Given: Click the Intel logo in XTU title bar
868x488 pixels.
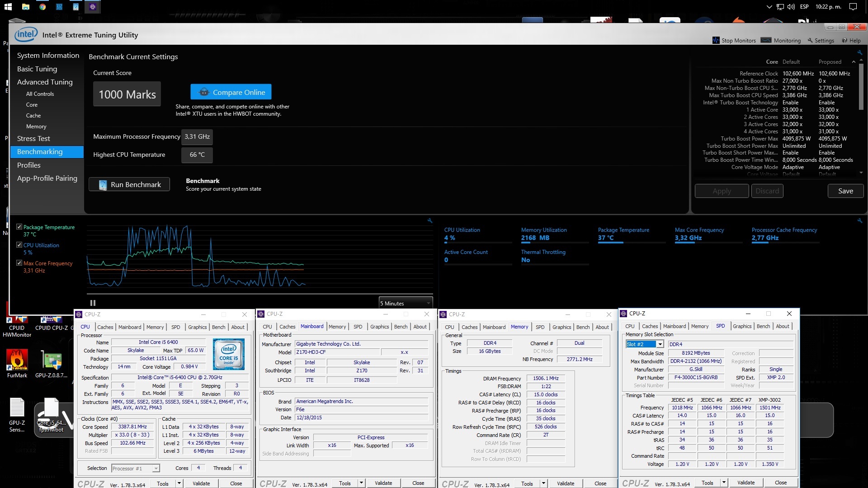Looking at the screenshot, I should pyautogui.click(x=26, y=34).
